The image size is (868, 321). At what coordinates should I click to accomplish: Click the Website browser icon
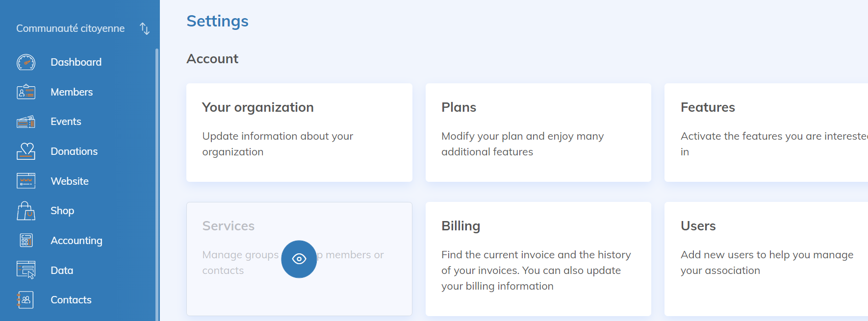(x=26, y=181)
